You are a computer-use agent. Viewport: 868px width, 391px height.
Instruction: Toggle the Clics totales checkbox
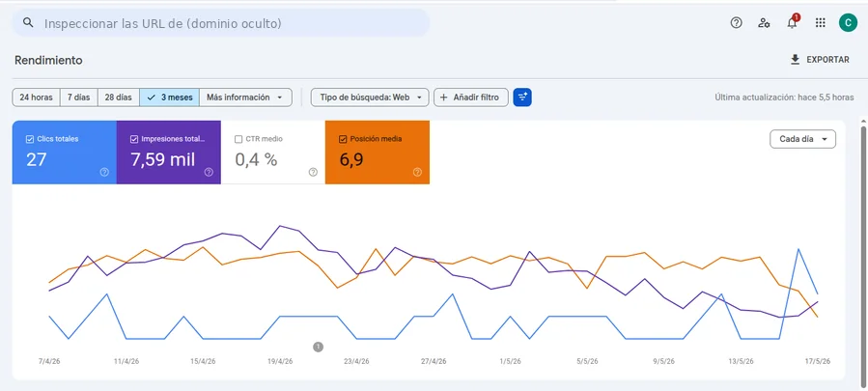(30, 139)
